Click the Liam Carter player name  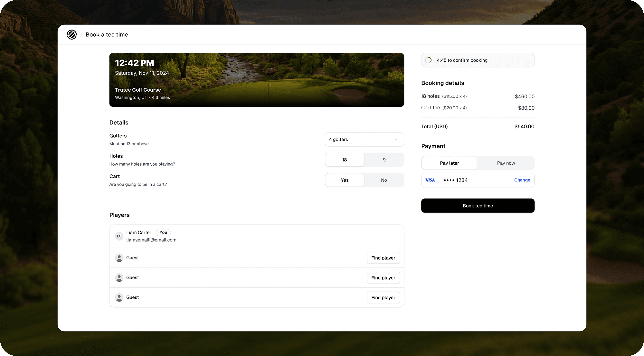click(138, 233)
